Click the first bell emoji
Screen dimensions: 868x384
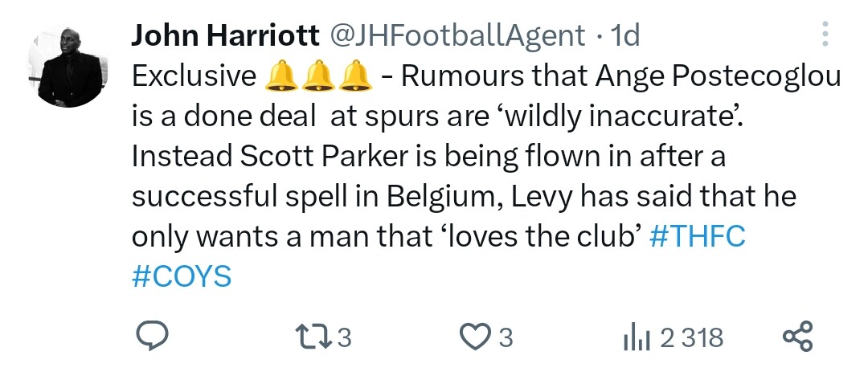pyautogui.click(x=281, y=76)
